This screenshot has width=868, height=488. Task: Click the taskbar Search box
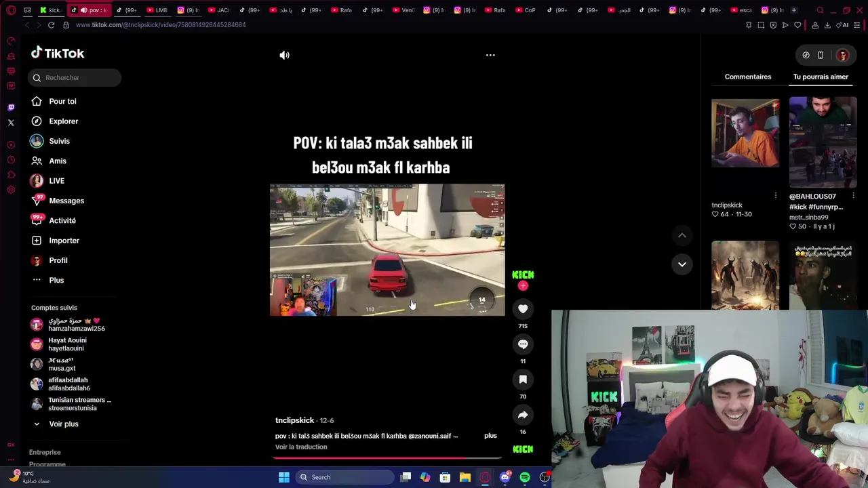344,477
